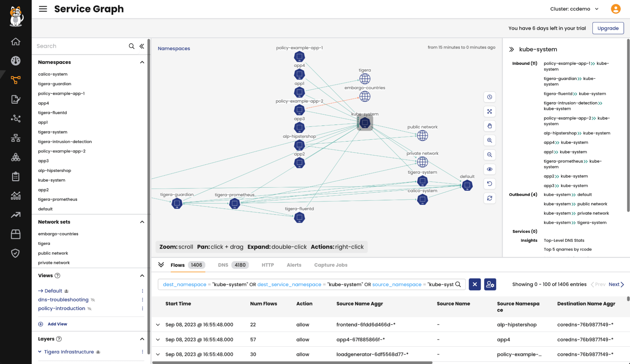The width and height of the screenshot is (630, 364).
Task: Open the time range clock tool
Action: (489, 97)
